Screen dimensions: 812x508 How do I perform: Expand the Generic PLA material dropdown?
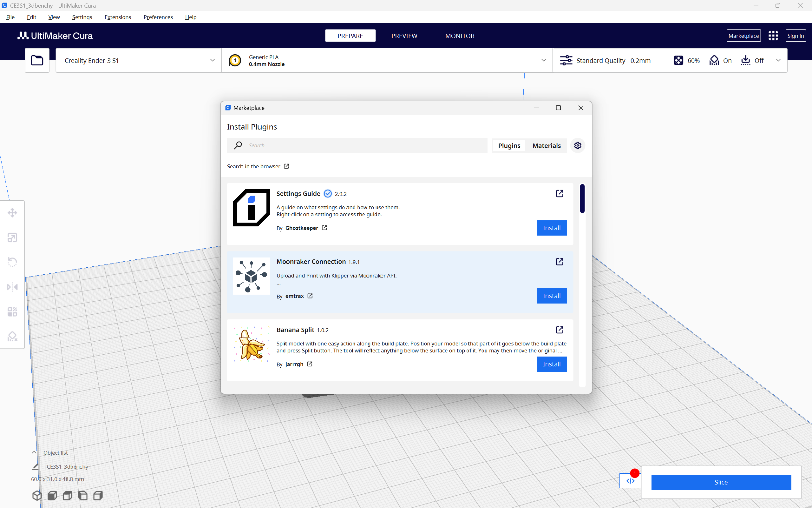(544, 60)
